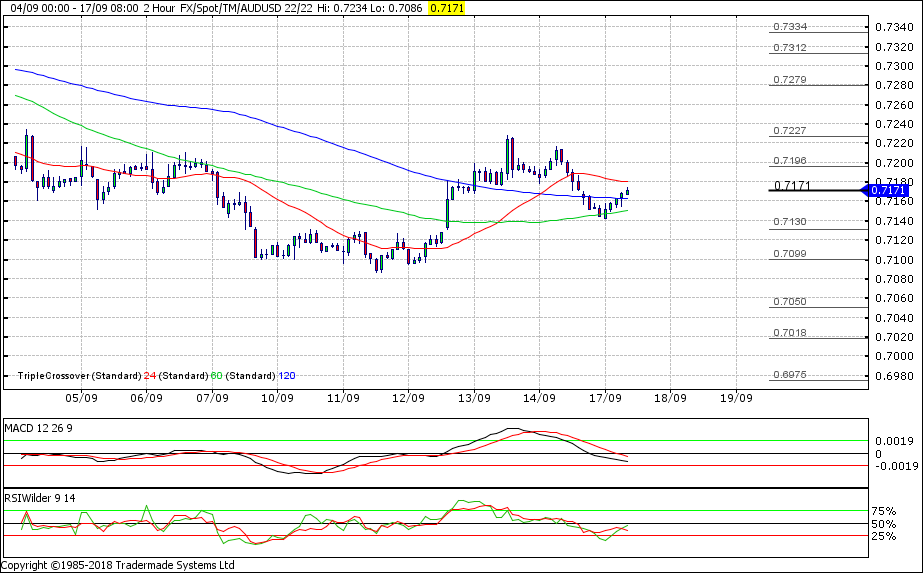Image resolution: width=923 pixels, height=573 pixels.
Task: Click the blue 0.7171 current price tag
Action: pyautogui.click(x=888, y=190)
